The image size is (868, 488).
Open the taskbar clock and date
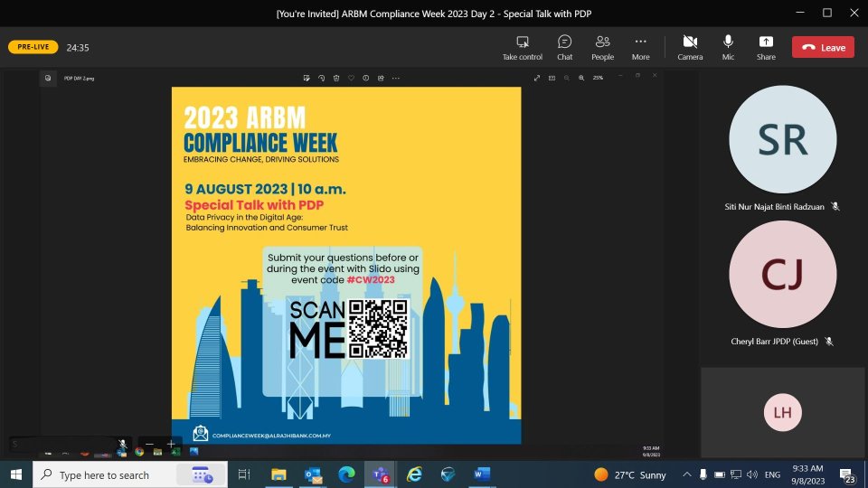click(807, 474)
